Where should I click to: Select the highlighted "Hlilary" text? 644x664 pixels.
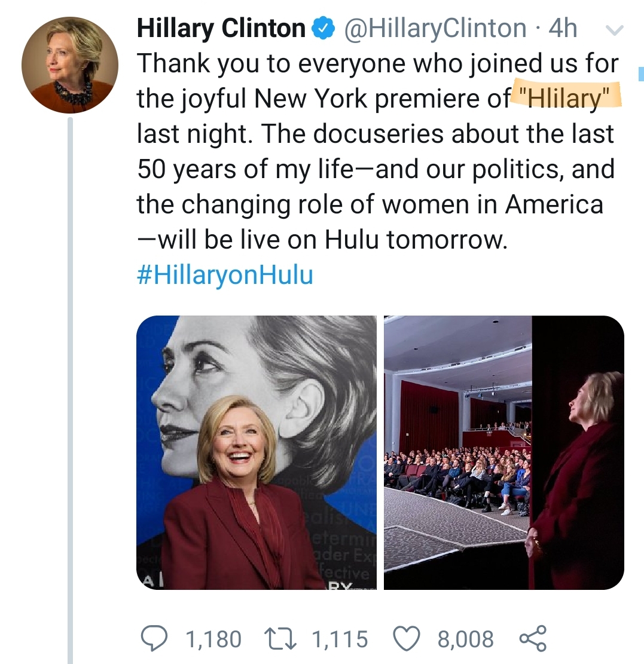tap(566, 97)
